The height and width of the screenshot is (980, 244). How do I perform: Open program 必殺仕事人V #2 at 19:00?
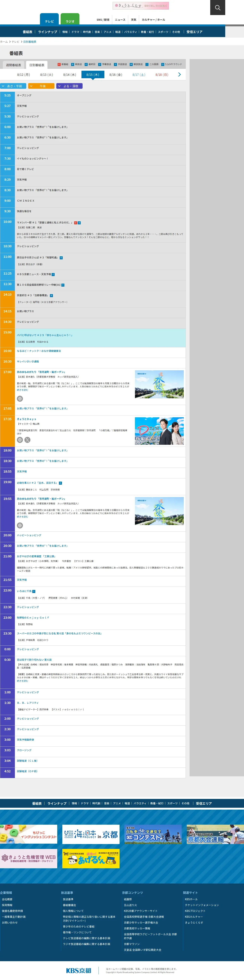pos(37,483)
